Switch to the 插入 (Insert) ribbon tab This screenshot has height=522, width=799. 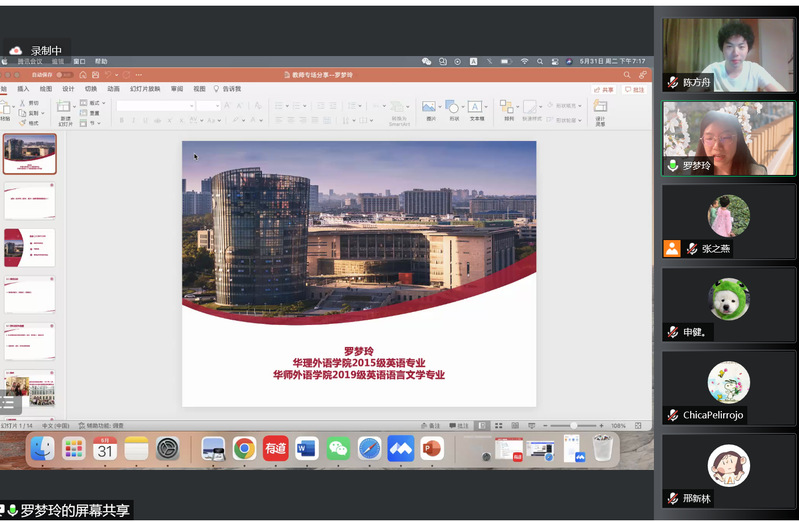[x=23, y=89]
